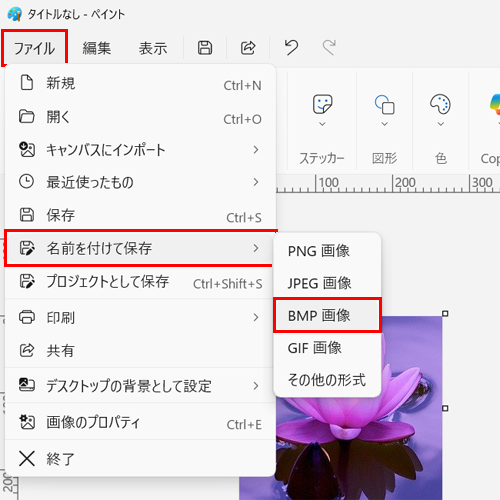Open the ファイル menu

(x=34, y=48)
